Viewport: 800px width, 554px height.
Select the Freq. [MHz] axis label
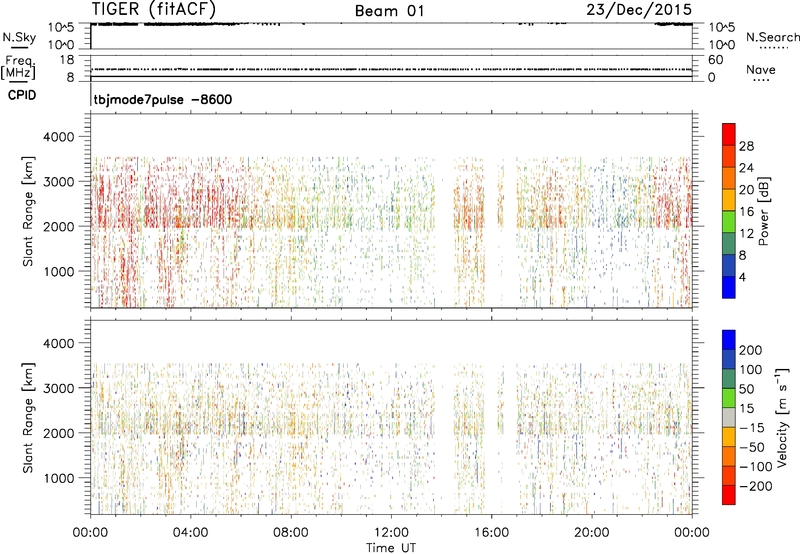[x=18, y=68]
